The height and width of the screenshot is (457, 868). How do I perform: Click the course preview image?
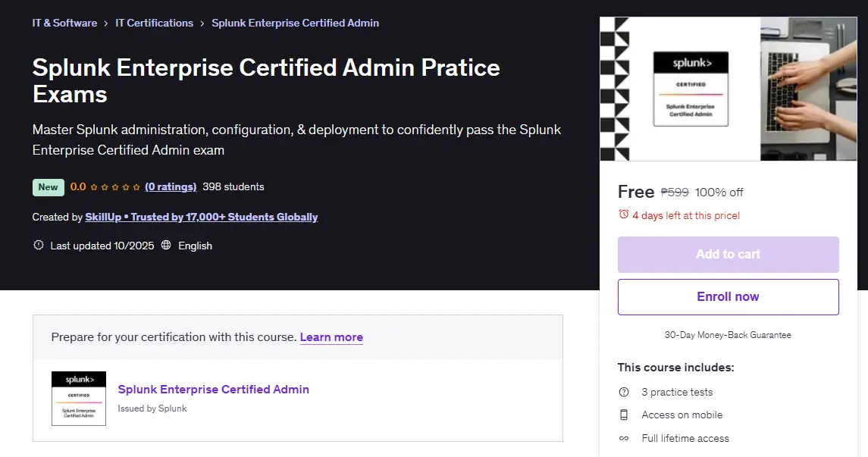728,89
